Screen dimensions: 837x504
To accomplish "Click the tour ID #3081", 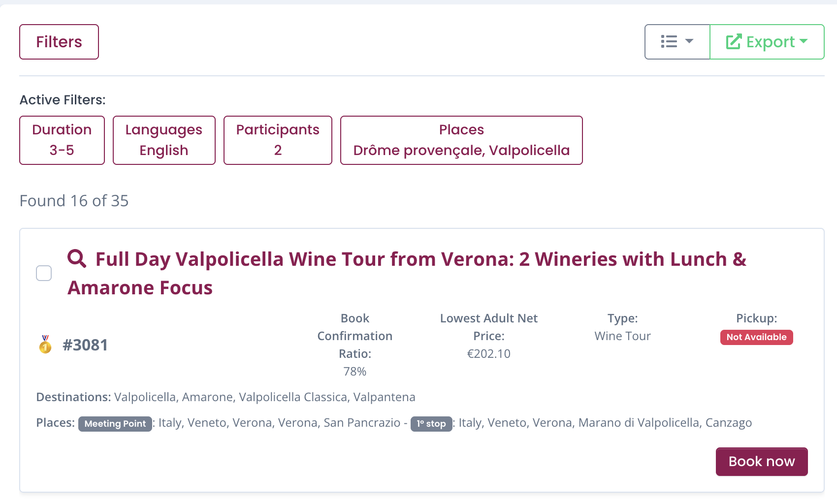I will pos(85,345).
